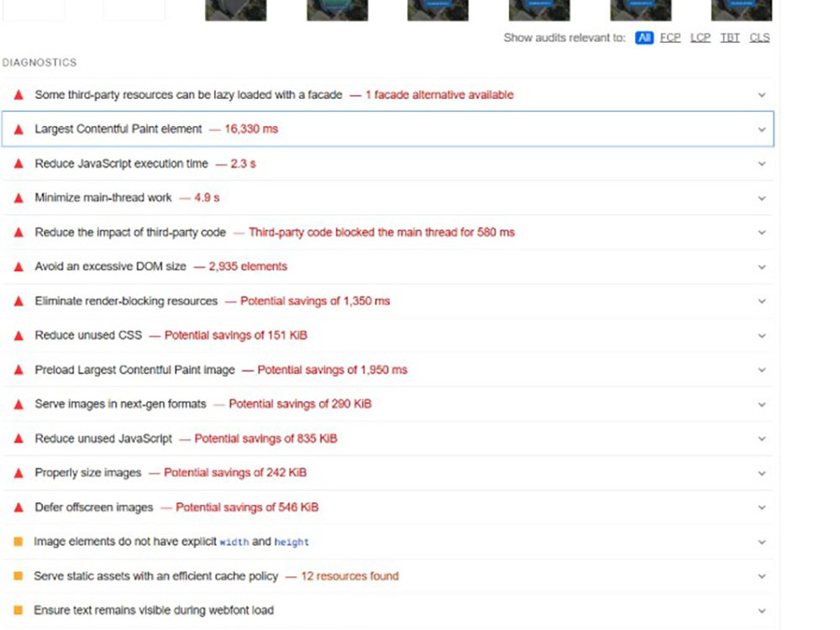Select the last filmstrip thumbnail at right

coord(742,10)
